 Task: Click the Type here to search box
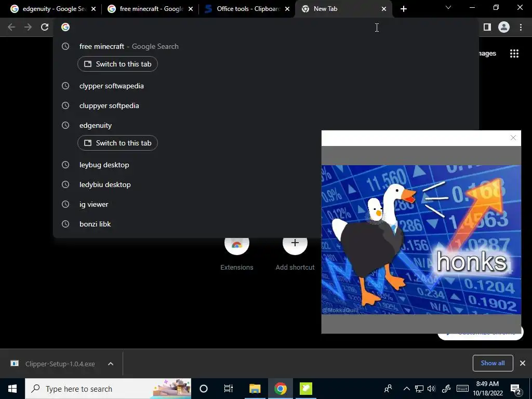(x=108, y=389)
